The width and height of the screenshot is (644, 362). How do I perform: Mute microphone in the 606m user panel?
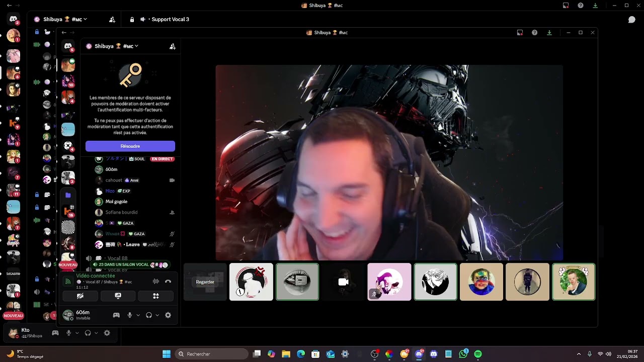point(130,315)
